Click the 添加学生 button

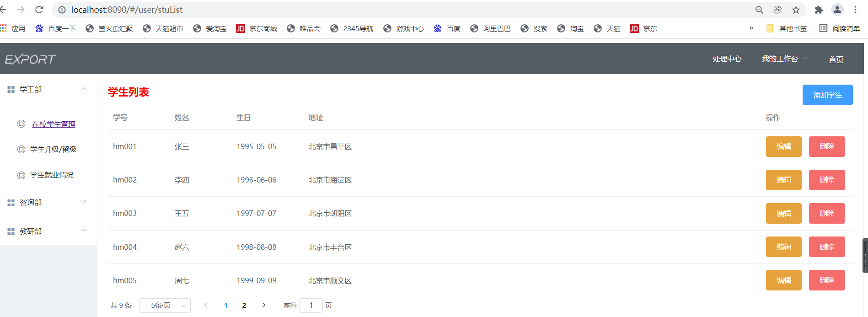(x=827, y=95)
